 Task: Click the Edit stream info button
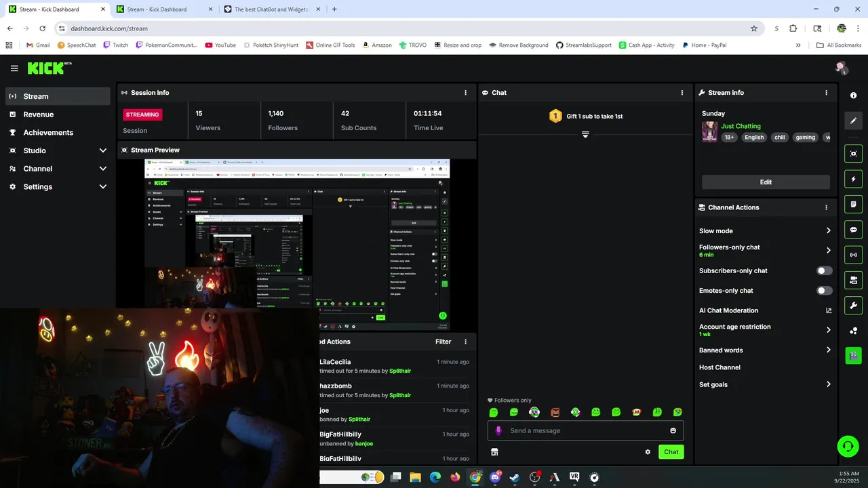pos(766,182)
